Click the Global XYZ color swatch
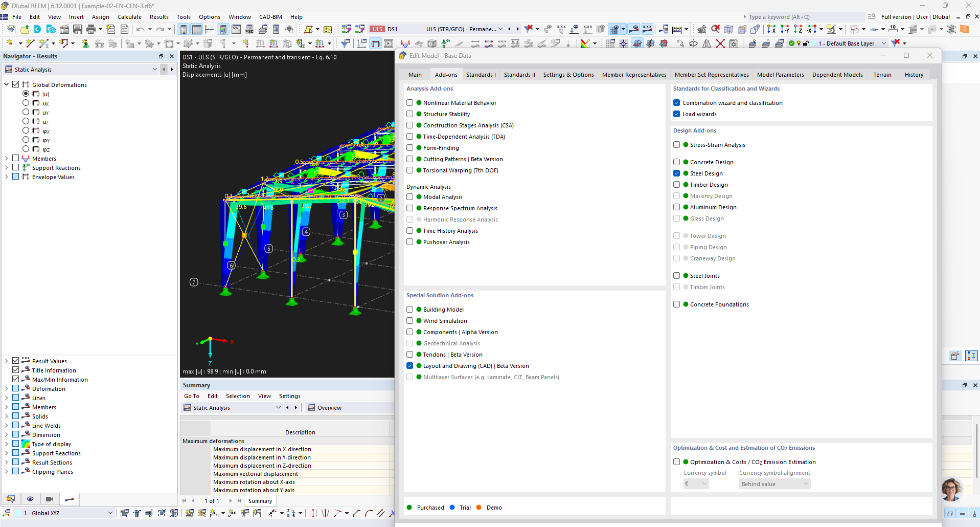The height and width of the screenshot is (527, 980). tap(18, 513)
